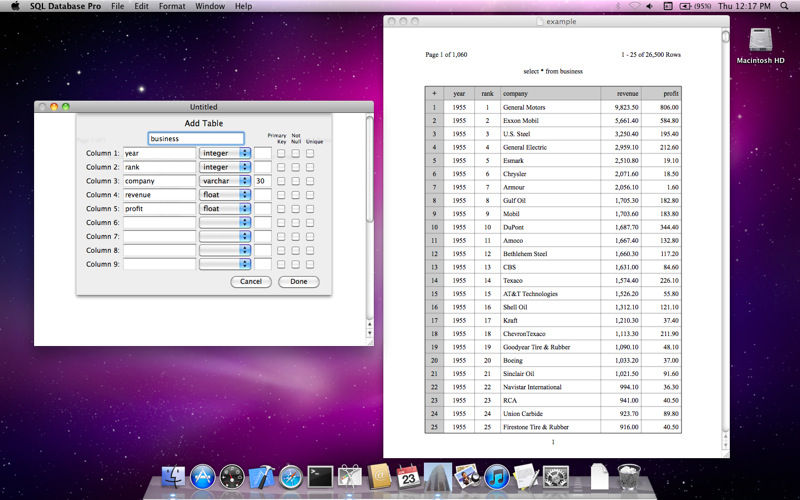Launch iTunes music note icon
Image resolution: width=800 pixels, height=500 pixels.
coord(496,477)
